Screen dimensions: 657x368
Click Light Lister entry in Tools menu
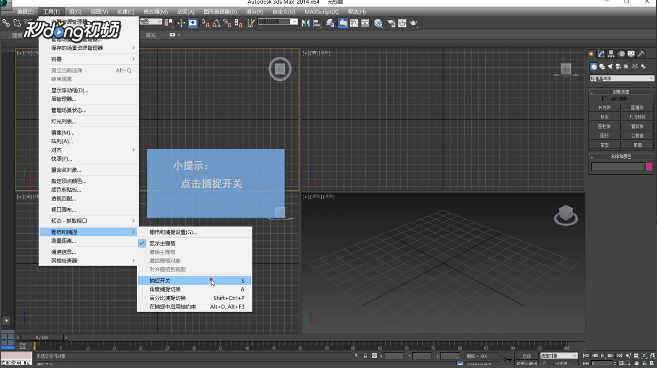tap(88, 122)
